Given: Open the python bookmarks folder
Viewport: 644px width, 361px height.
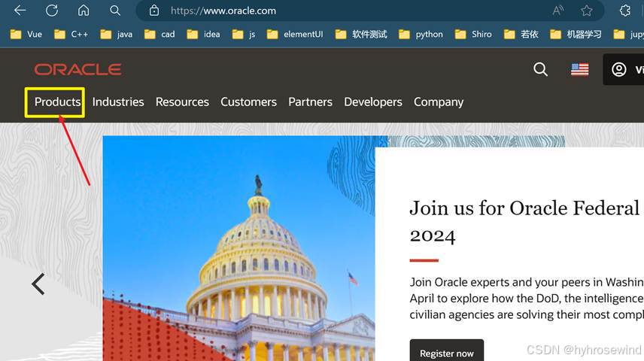Looking at the screenshot, I should click(x=421, y=34).
